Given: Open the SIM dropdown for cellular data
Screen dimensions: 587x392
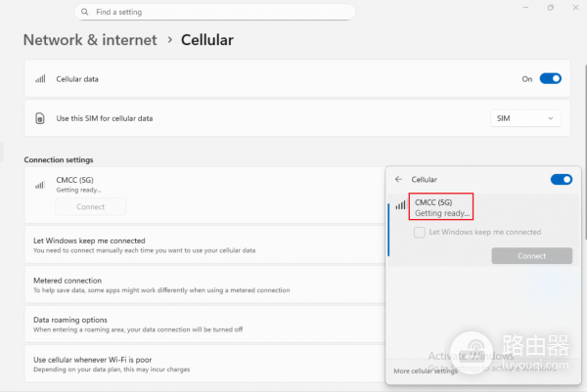Looking at the screenshot, I should click(x=525, y=118).
